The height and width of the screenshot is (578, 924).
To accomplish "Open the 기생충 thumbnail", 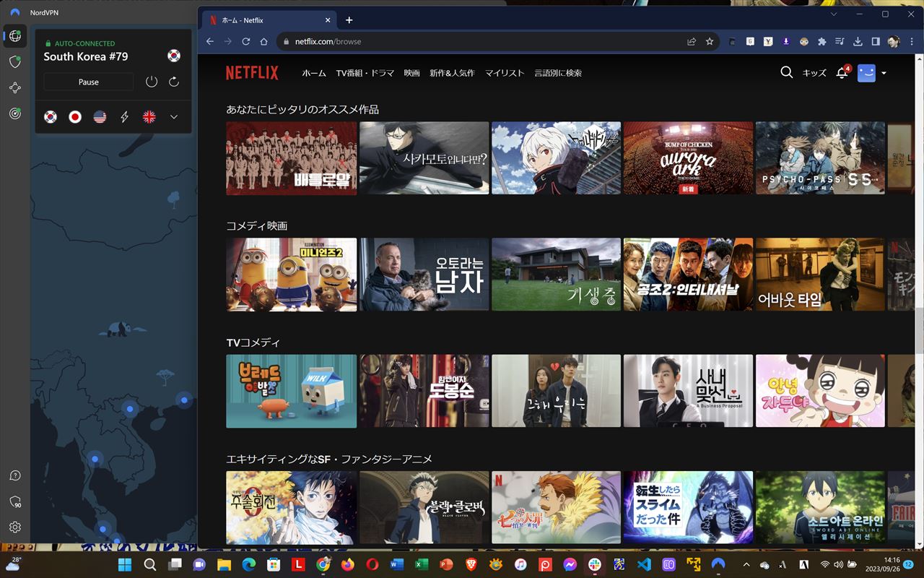I will tap(556, 275).
